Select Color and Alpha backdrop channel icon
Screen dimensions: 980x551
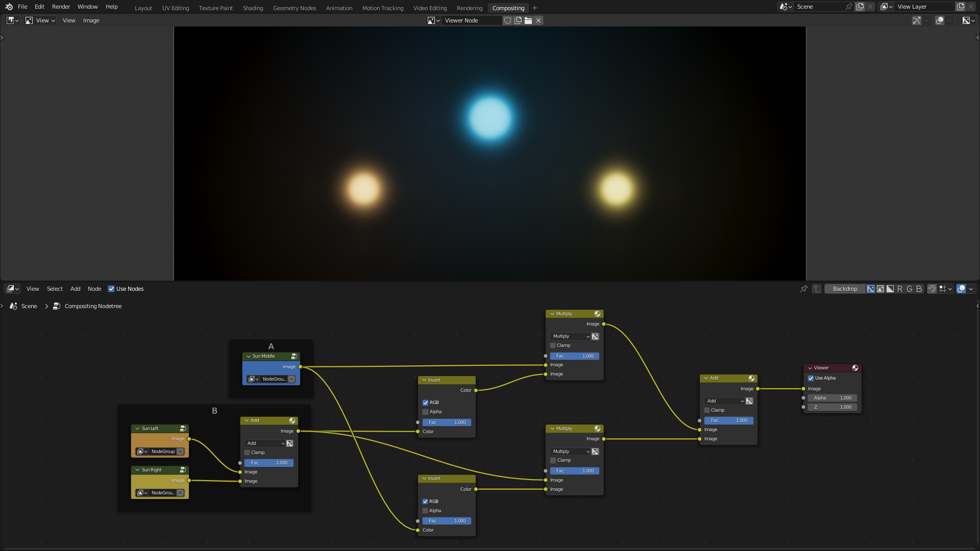871,289
